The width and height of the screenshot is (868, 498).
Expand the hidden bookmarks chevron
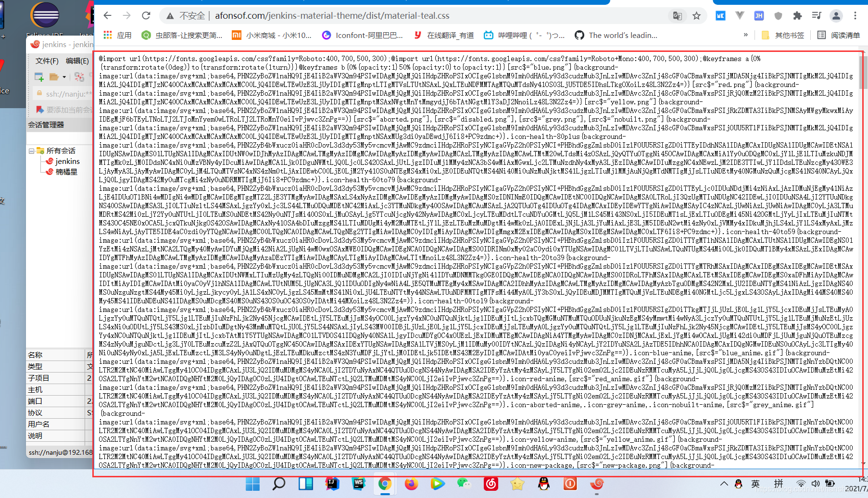click(x=745, y=35)
